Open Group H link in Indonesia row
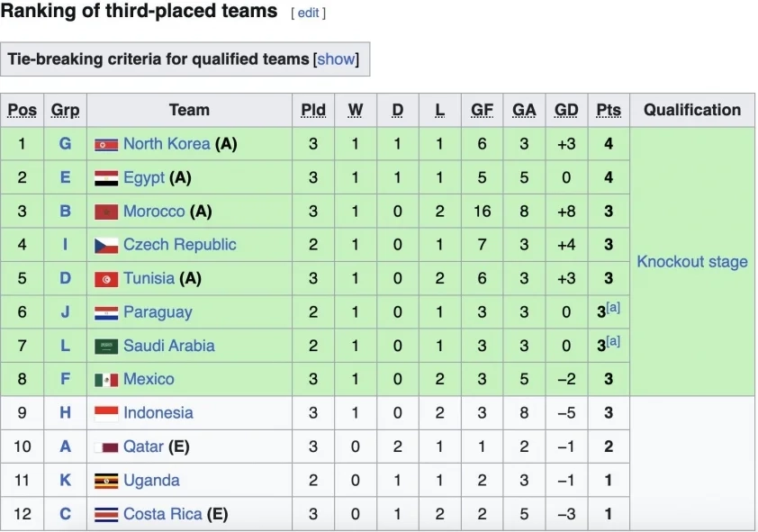The height and width of the screenshot is (532, 758). click(x=65, y=413)
